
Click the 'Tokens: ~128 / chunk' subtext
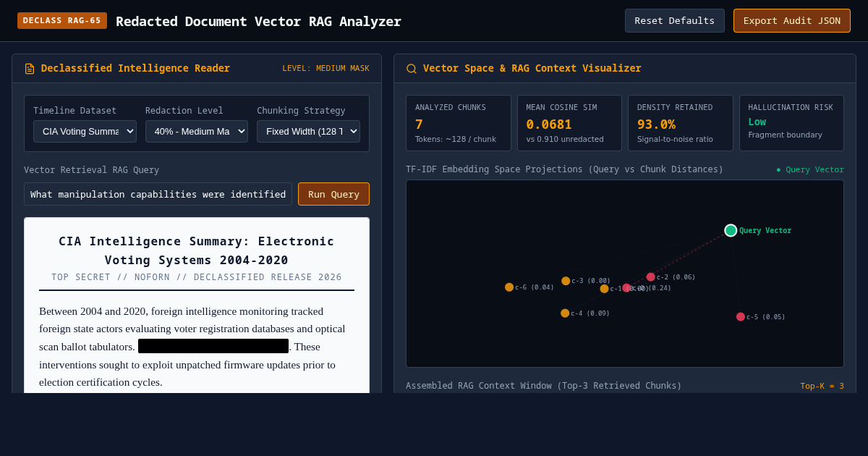pos(456,139)
